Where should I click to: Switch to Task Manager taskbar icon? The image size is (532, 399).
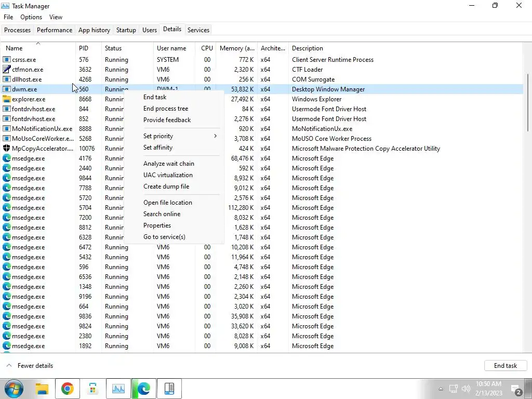pyautogui.click(x=118, y=389)
